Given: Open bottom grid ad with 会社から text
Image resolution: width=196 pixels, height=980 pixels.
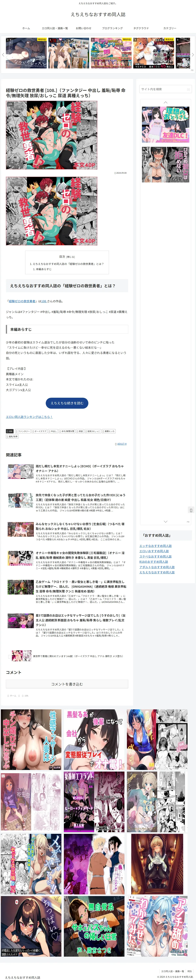Looking at the screenshot, I should [x=94, y=740].
